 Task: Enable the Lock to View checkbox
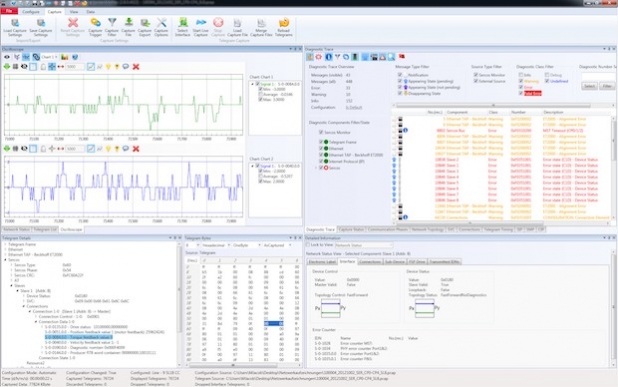tap(308, 245)
